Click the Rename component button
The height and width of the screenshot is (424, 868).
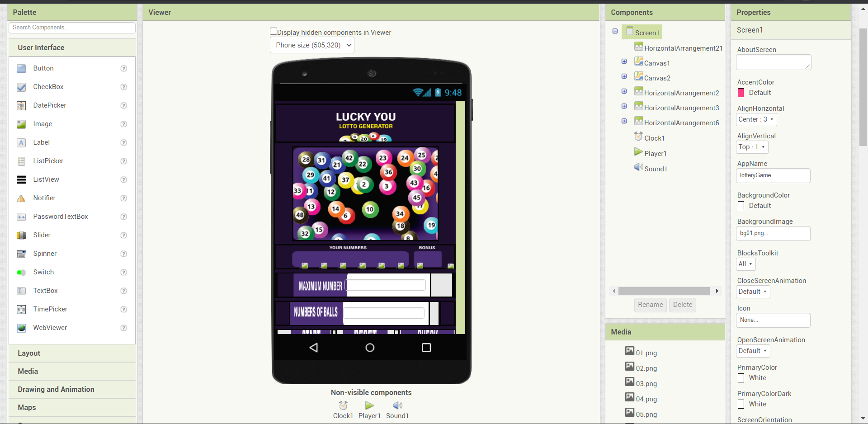[x=650, y=305]
